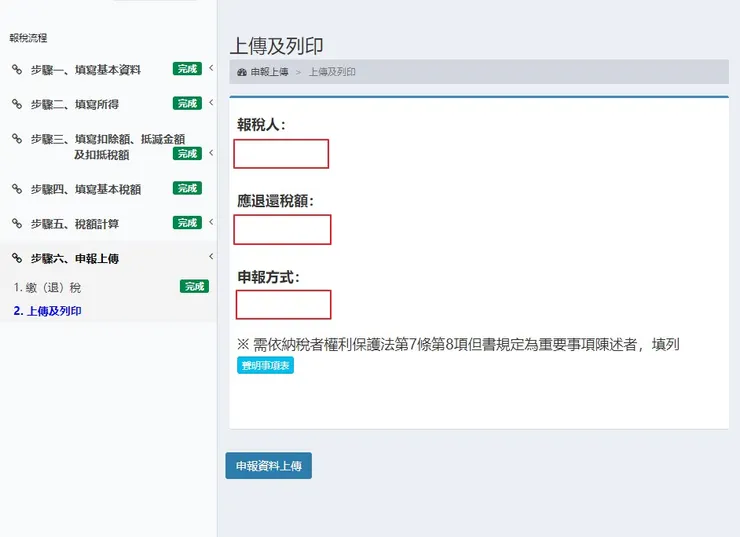The image size is (740, 537).
Task: Click 申報資料上傳 button
Action: (269, 466)
